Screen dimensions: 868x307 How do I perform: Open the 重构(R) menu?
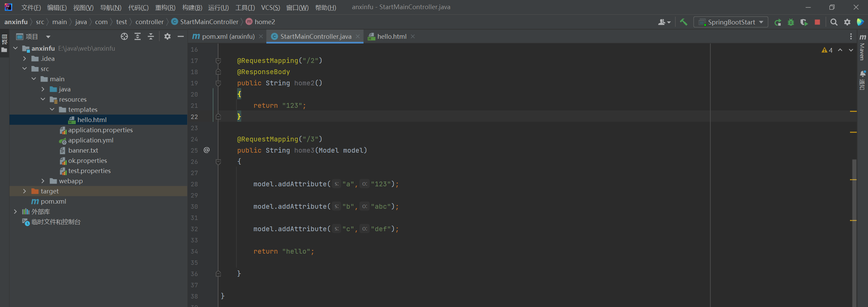(165, 7)
